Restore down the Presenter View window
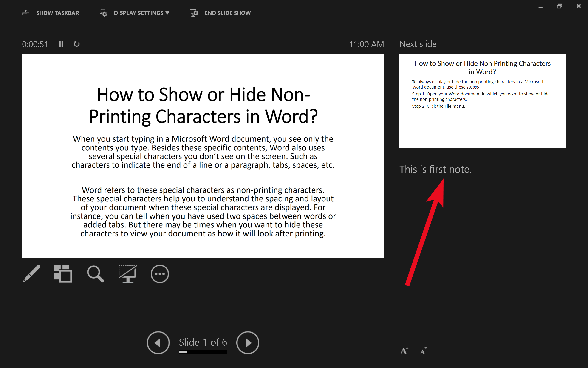Screen dimensions: 588x368 [560, 6]
